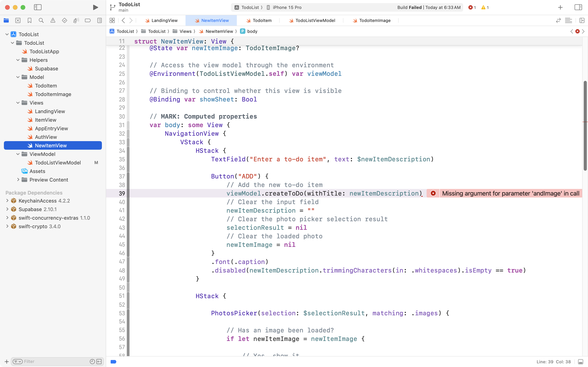The width and height of the screenshot is (588, 367).
Task: Show the Issue navigator warning triangle
Action: (x=53, y=20)
